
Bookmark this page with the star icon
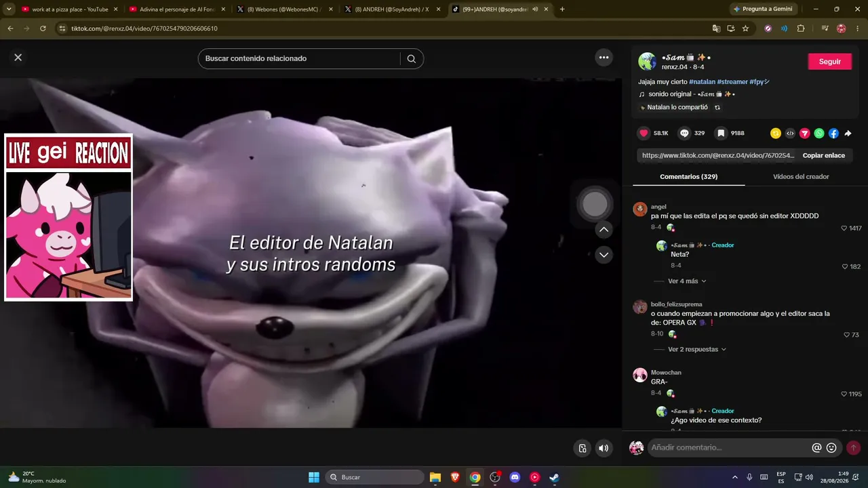[x=745, y=28]
